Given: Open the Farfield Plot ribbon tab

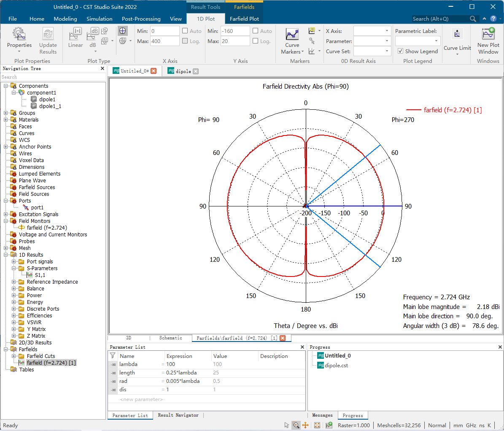Looking at the screenshot, I should click(x=244, y=19).
